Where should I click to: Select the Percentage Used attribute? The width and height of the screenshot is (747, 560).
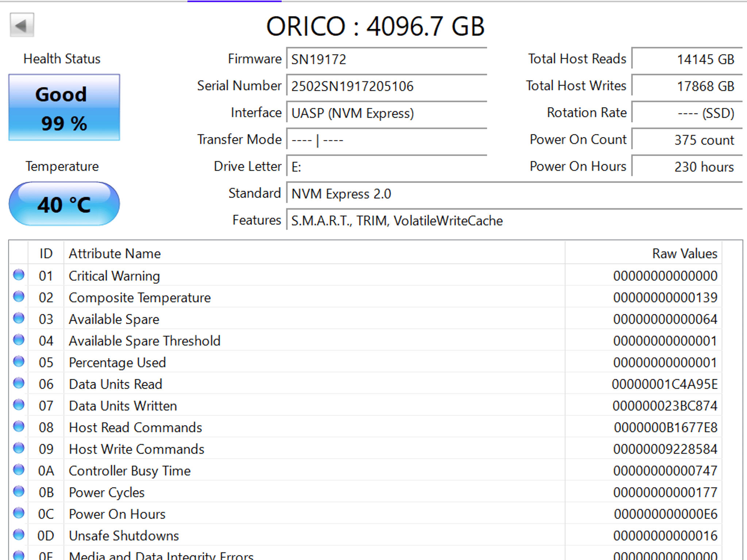coord(117,362)
